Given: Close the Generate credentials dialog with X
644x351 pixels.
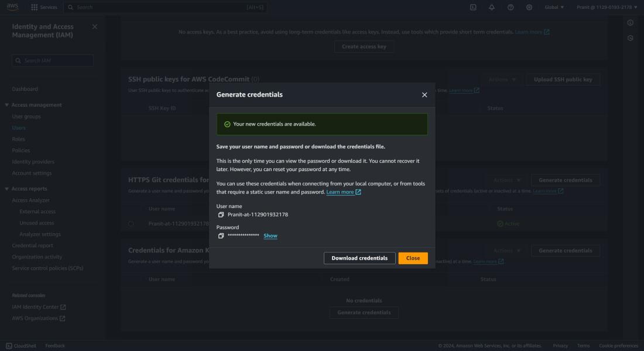Looking at the screenshot, I should (424, 95).
